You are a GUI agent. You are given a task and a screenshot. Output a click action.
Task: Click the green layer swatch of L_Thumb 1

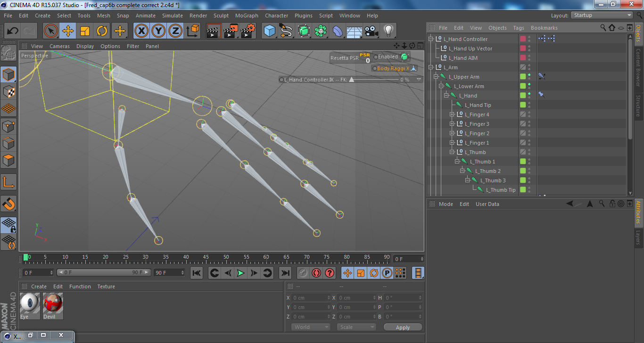click(x=523, y=162)
